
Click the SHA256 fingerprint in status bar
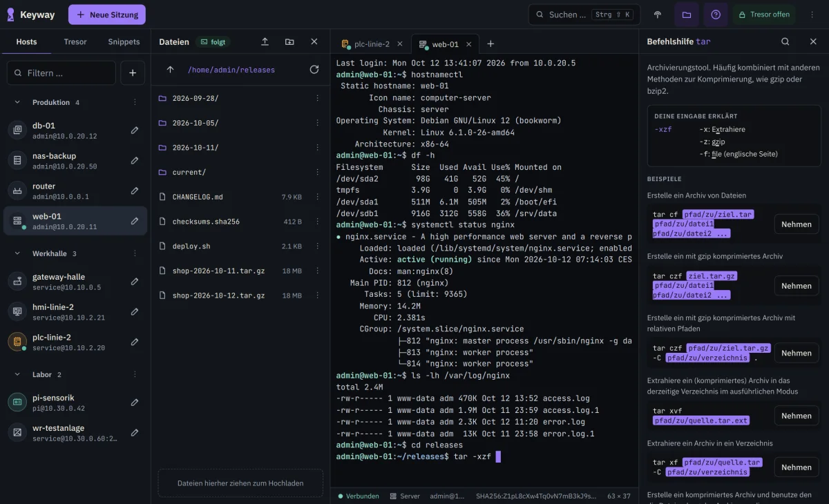tap(535, 496)
